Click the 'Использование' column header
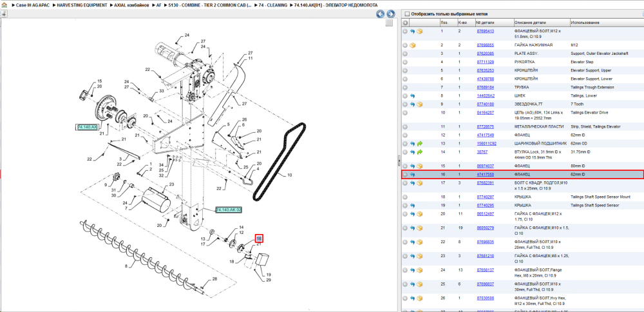The width and height of the screenshot is (644, 312). coord(607,23)
